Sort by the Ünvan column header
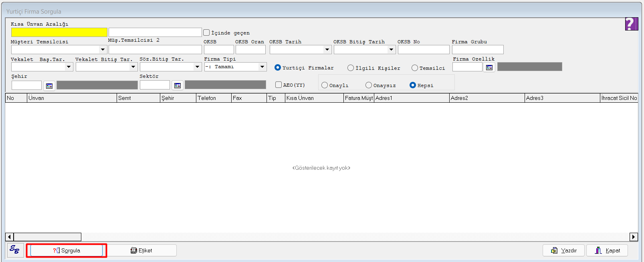 click(72, 98)
